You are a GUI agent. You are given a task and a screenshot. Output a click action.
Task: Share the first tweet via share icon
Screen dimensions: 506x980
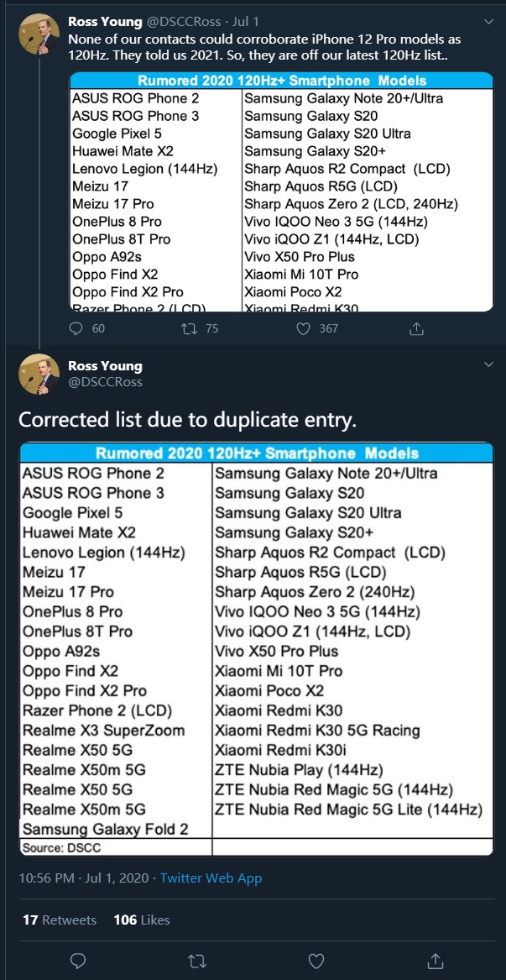click(417, 328)
